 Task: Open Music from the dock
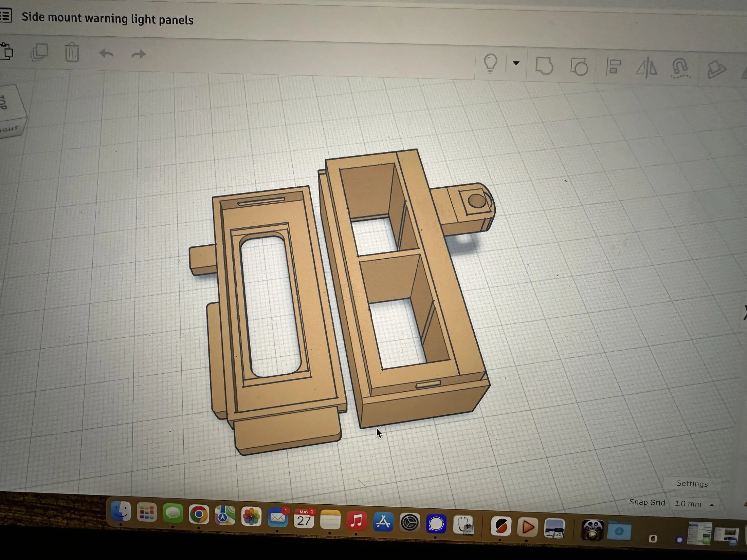coord(357,521)
